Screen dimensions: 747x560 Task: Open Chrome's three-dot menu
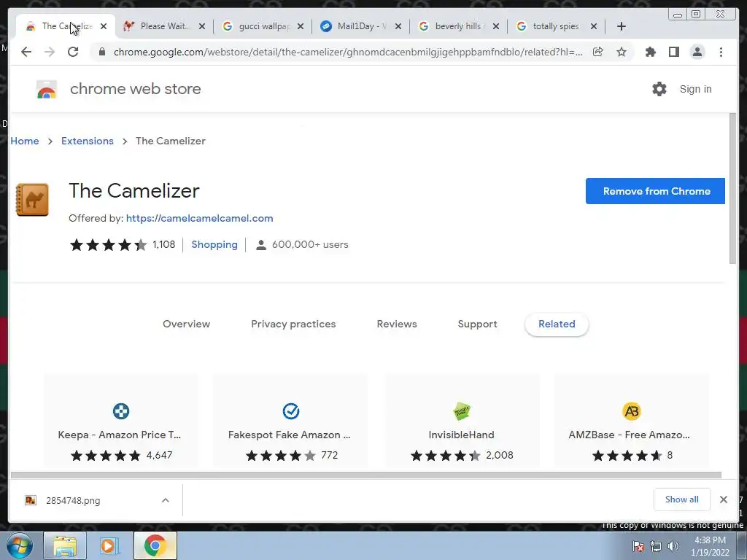721,52
